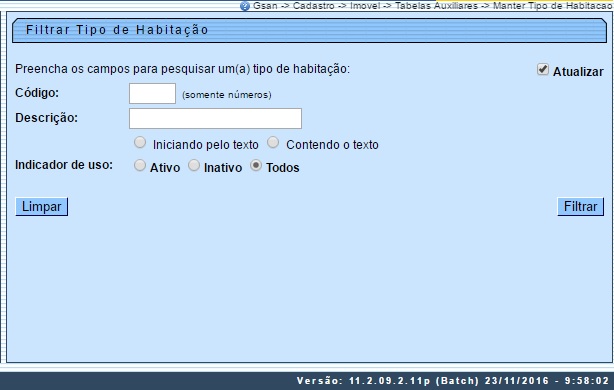Click the Filtrar button
This screenshot has height=390, width=614.
click(x=580, y=206)
